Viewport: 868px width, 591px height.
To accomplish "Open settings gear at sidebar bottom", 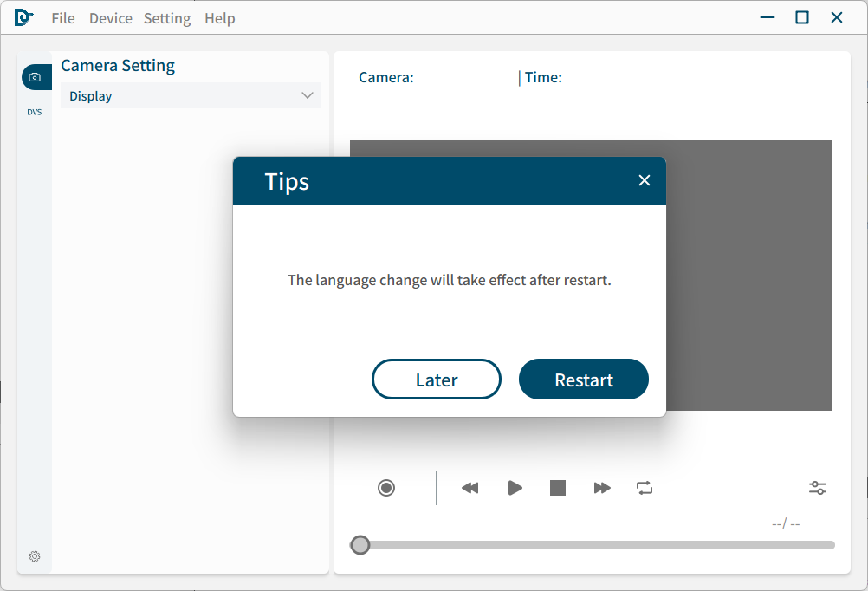I will pyautogui.click(x=35, y=556).
